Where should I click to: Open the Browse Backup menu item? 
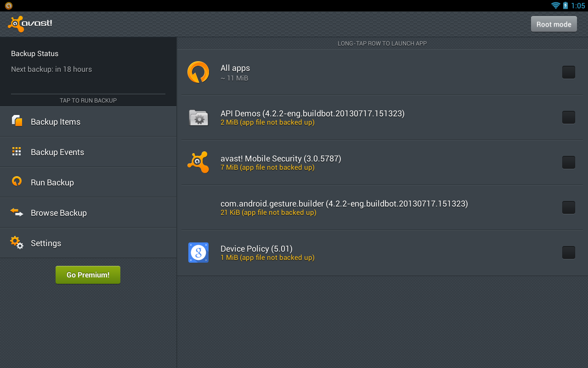pyautogui.click(x=88, y=213)
